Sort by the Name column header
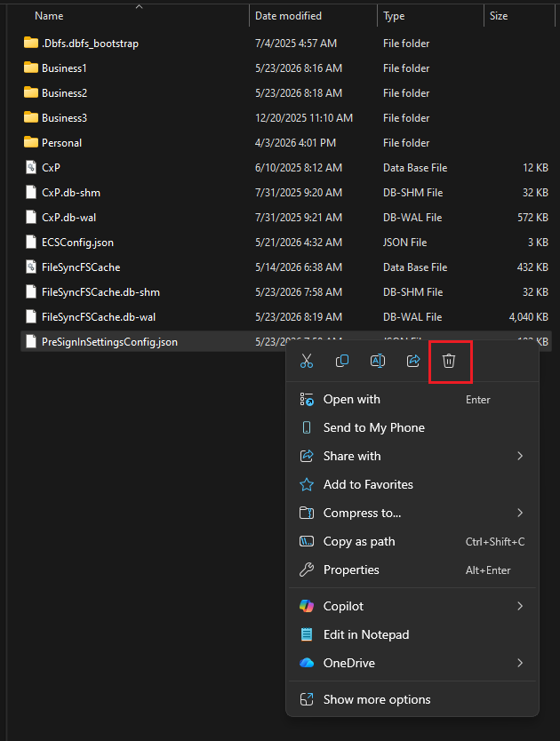 point(49,16)
